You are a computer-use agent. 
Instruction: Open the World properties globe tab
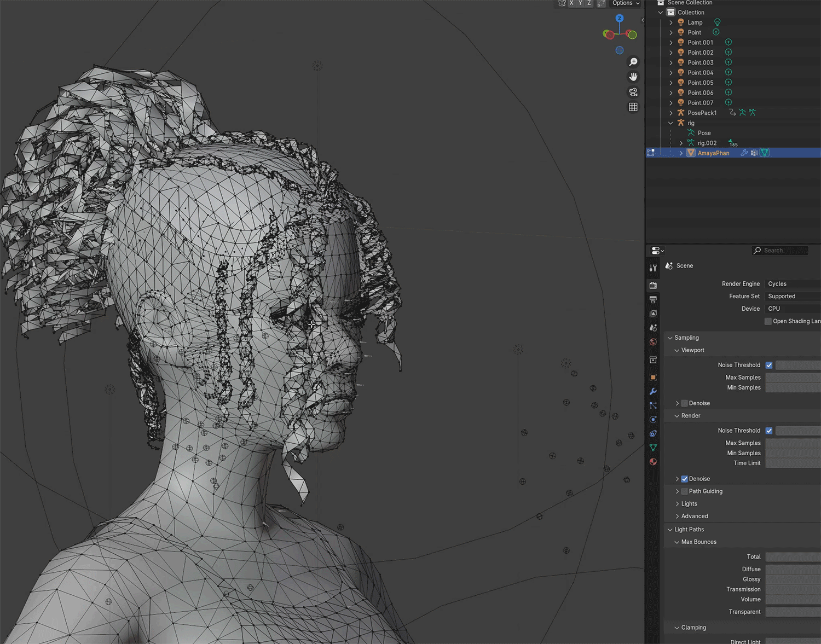[x=653, y=342]
